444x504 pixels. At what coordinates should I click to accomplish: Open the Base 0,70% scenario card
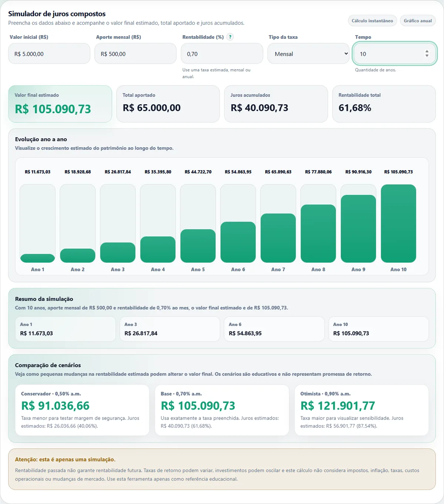click(222, 410)
